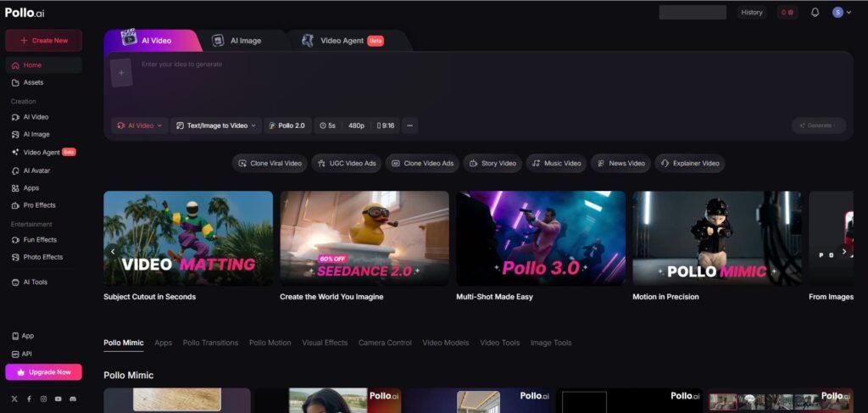The width and height of the screenshot is (868, 413).
Task: Select the Visual Effects category tab
Action: (325, 343)
